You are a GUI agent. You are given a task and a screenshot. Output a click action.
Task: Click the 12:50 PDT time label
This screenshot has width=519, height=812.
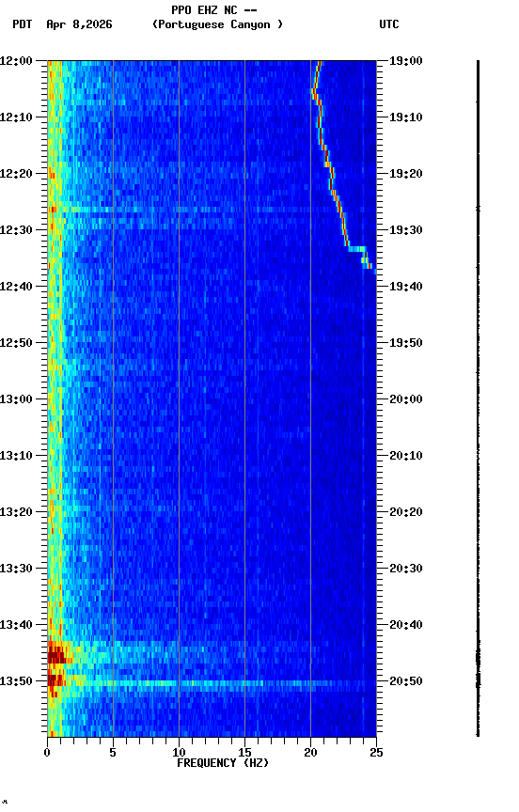(16, 343)
